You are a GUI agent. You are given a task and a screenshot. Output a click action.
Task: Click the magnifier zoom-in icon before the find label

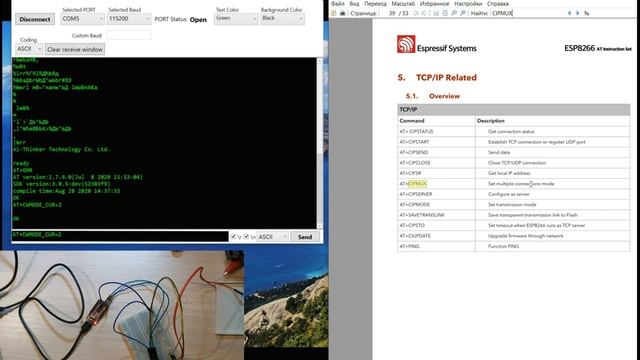[463, 13]
